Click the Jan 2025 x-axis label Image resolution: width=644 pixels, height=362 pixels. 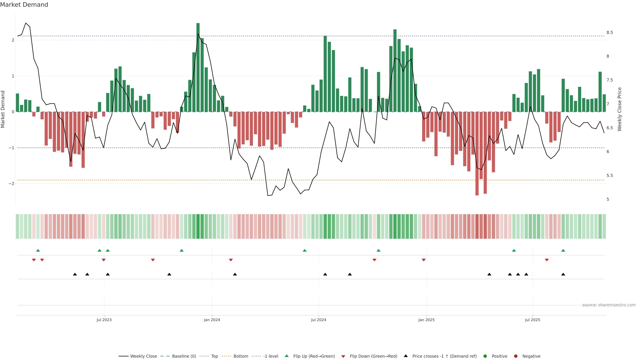pyautogui.click(x=426, y=320)
